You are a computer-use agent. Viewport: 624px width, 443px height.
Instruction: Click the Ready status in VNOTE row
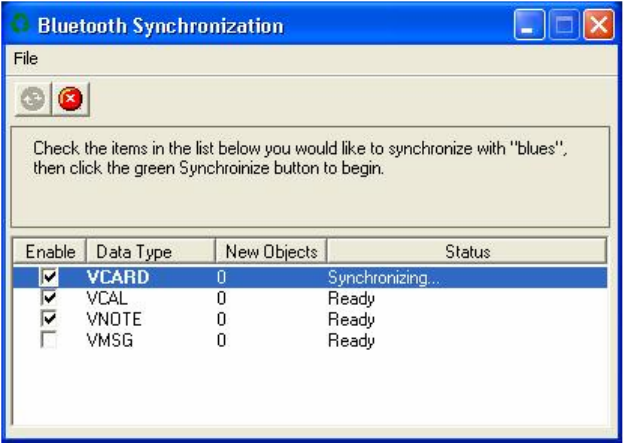point(351,320)
